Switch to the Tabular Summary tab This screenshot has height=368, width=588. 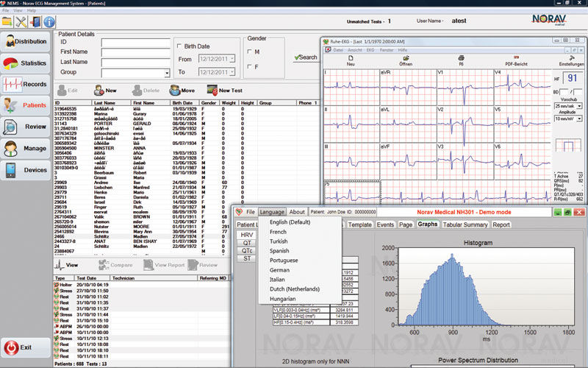point(465,224)
